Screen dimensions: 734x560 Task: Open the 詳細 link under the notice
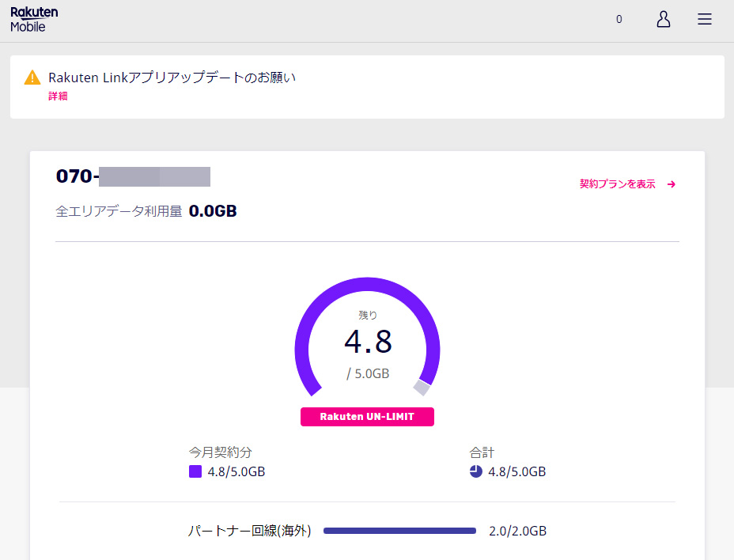click(x=58, y=96)
